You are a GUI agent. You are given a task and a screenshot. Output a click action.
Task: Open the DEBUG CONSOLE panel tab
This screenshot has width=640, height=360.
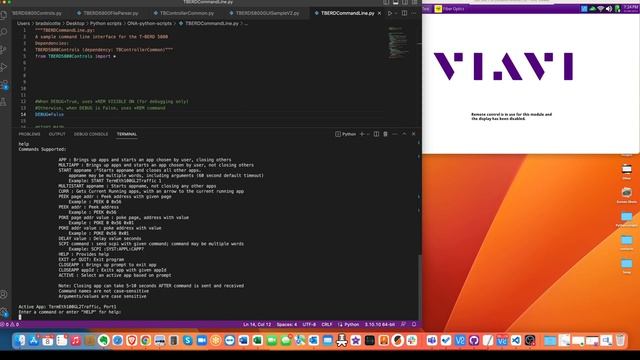(x=91, y=134)
